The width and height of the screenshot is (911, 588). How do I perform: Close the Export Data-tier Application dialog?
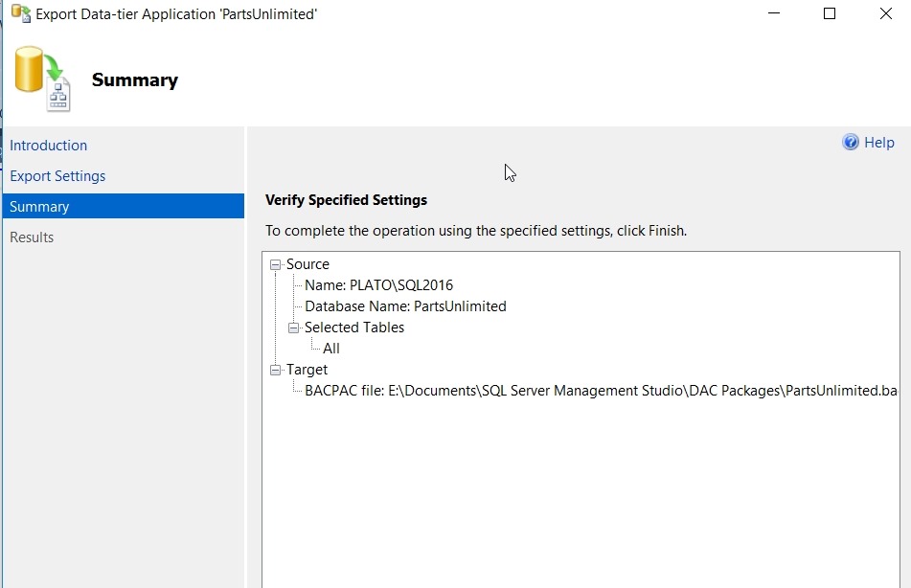click(886, 13)
